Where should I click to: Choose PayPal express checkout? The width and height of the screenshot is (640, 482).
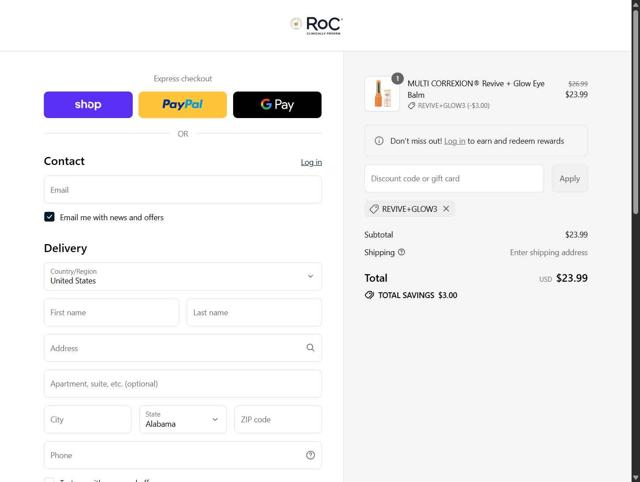(x=182, y=104)
